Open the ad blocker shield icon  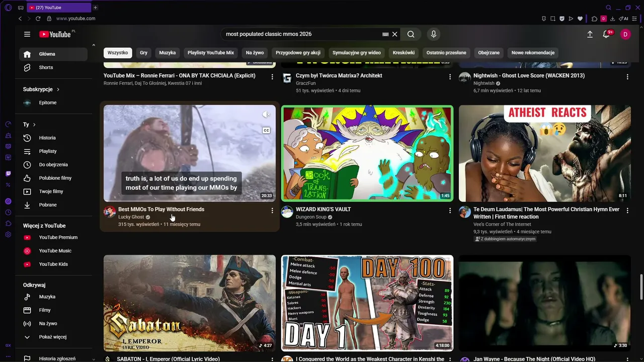coord(562,19)
